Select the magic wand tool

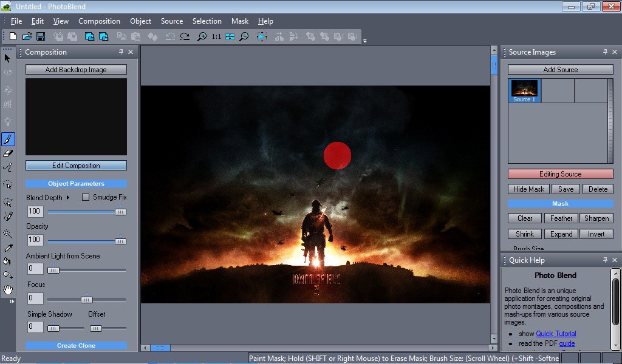click(7, 234)
